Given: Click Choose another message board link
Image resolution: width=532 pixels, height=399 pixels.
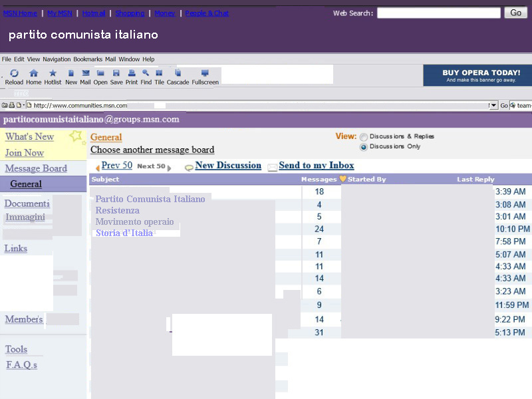Looking at the screenshot, I should 152,150.
